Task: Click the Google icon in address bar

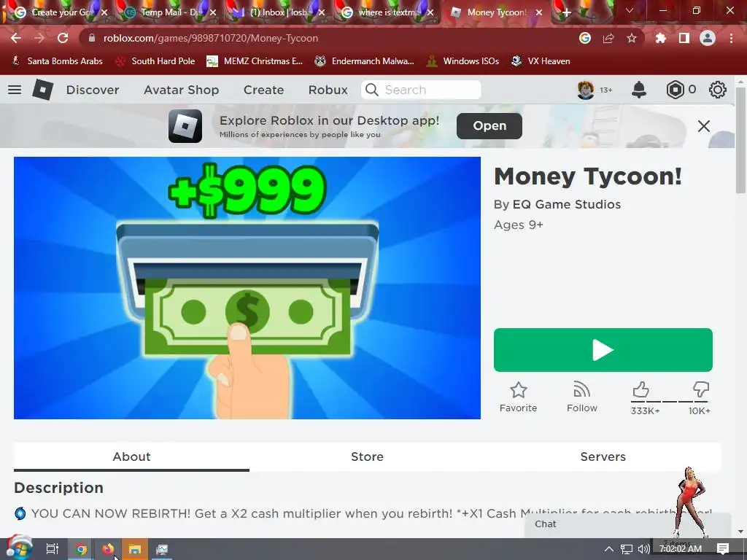Action: tap(585, 38)
